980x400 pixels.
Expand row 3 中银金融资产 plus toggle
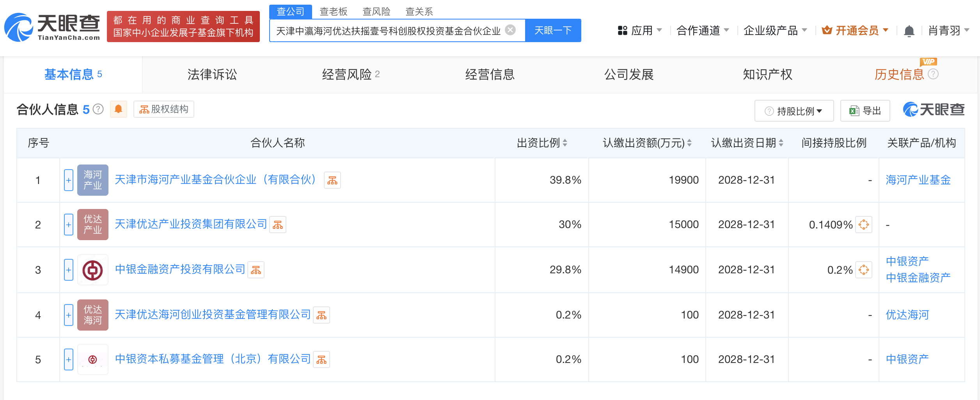tap(69, 270)
